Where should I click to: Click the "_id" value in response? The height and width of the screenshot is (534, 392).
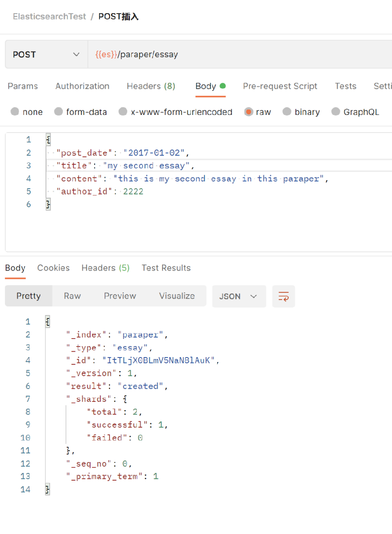pyautogui.click(x=159, y=360)
